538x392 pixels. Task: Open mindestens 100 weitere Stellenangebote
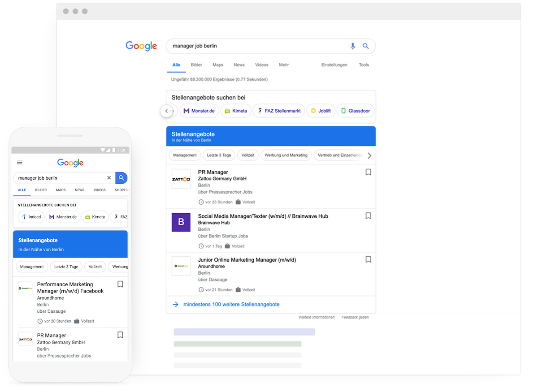click(x=231, y=304)
